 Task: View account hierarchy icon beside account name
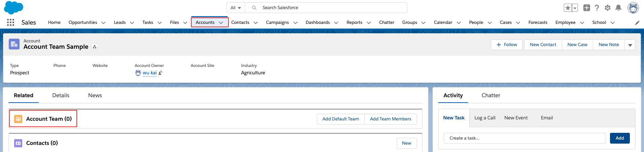95,47
